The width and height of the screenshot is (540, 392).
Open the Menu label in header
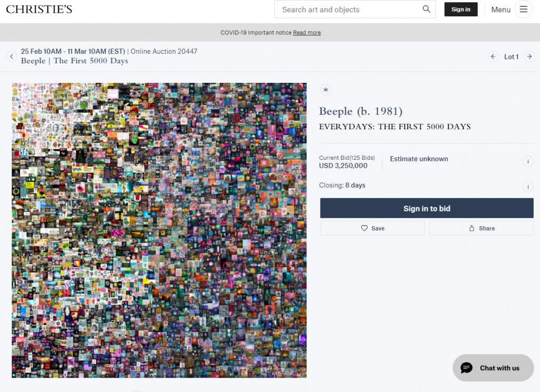(x=501, y=9)
